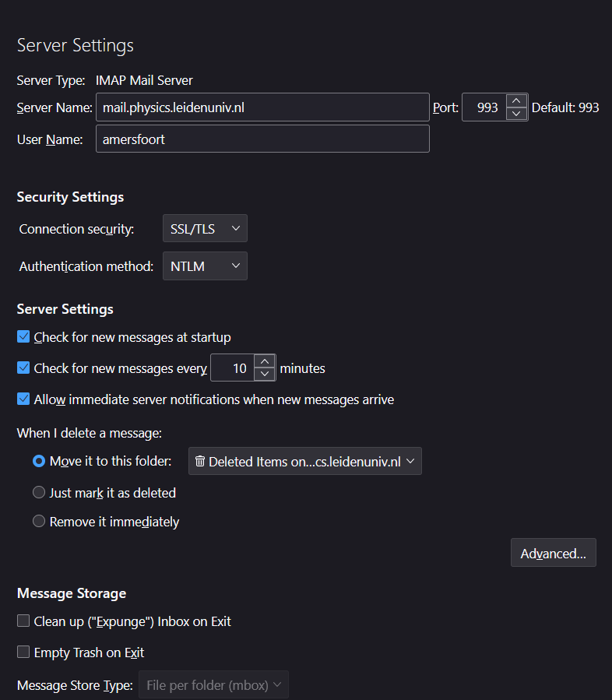
Task: Enable Empty Trash on Exit
Action: [23, 653]
